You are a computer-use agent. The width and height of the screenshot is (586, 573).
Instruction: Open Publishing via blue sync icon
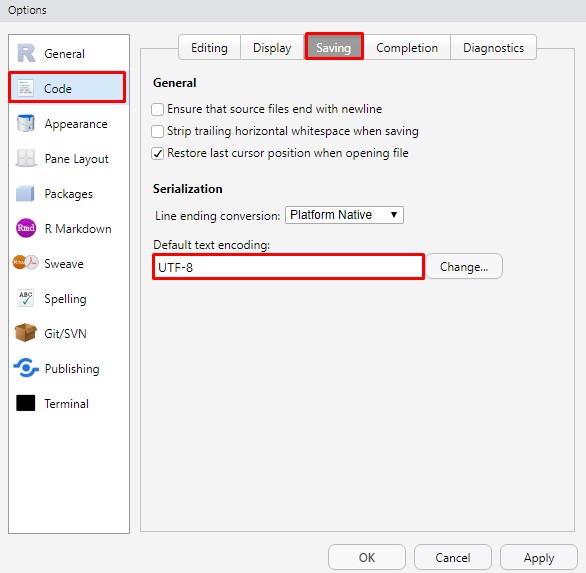coord(26,368)
